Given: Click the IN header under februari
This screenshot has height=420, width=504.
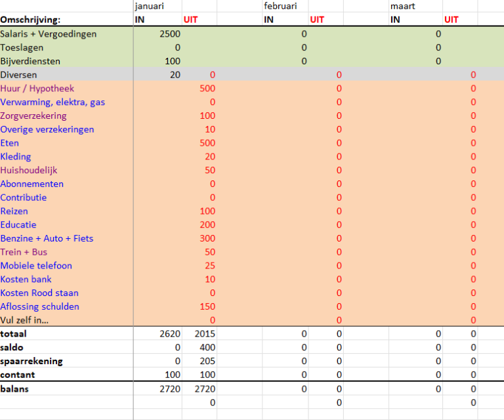Looking at the screenshot, I should [x=268, y=20].
